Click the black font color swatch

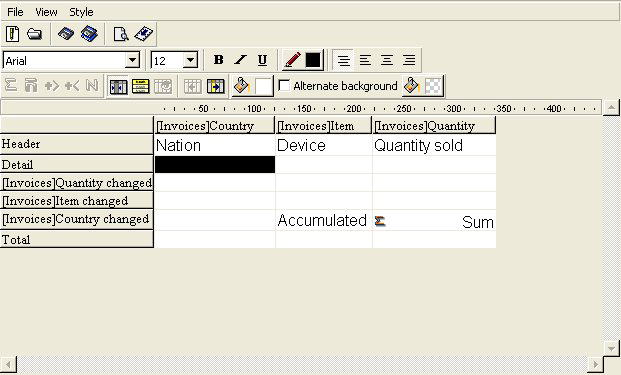click(313, 60)
